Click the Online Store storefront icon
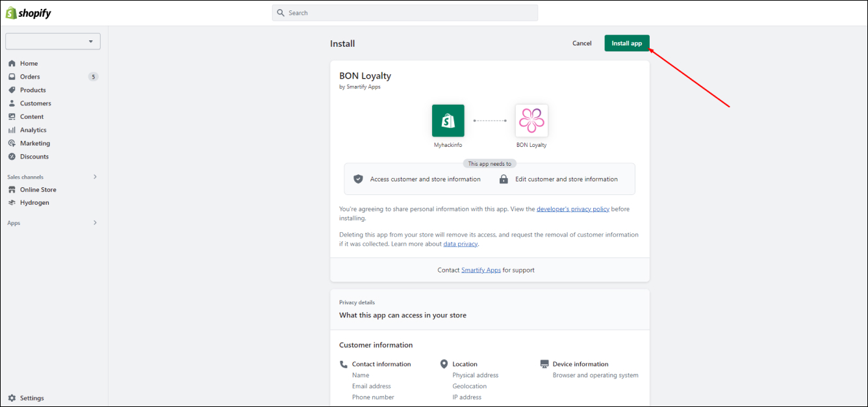The width and height of the screenshot is (868, 407). tap(12, 190)
